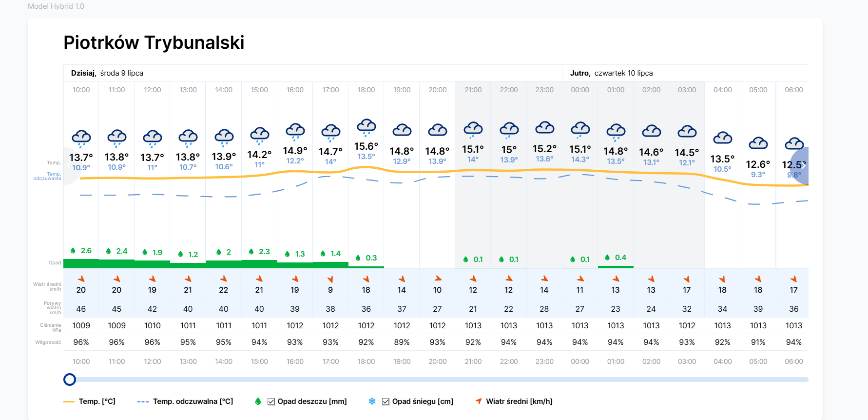Image resolution: width=868 pixels, height=420 pixels.
Task: Click the 21:00 hour column header
Action: (x=473, y=90)
